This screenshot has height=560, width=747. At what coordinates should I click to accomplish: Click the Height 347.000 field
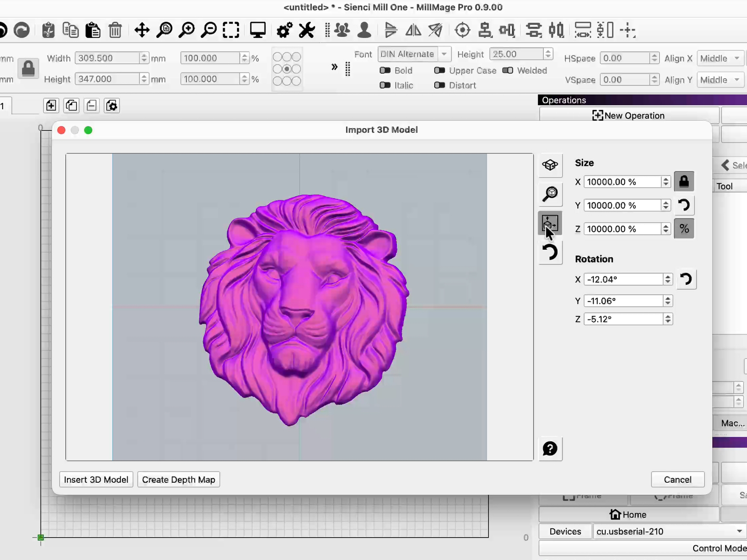coord(107,79)
